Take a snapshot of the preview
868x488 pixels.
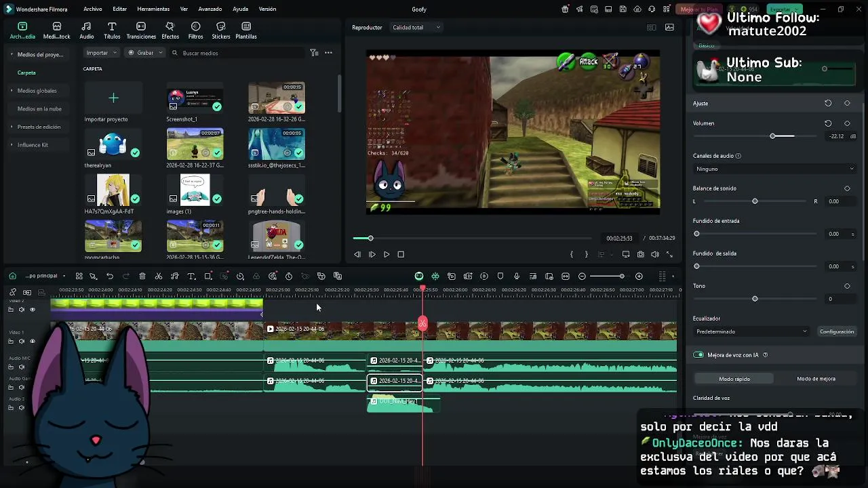point(640,254)
